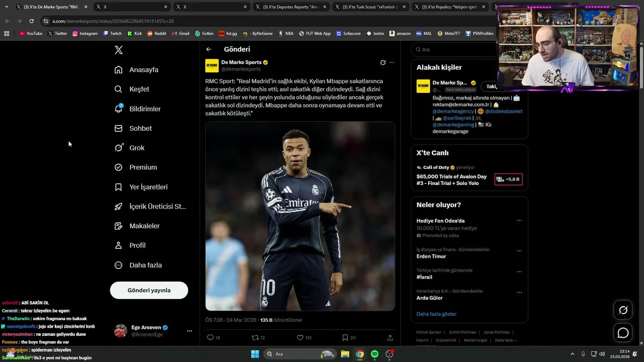Click Gönderi yayınla button
Screen dimensions: 644x362
[x=149, y=290]
